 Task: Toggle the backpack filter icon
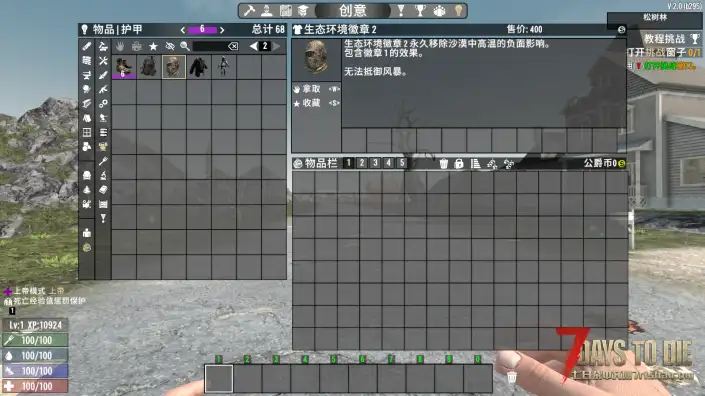pyautogui.click(x=137, y=46)
